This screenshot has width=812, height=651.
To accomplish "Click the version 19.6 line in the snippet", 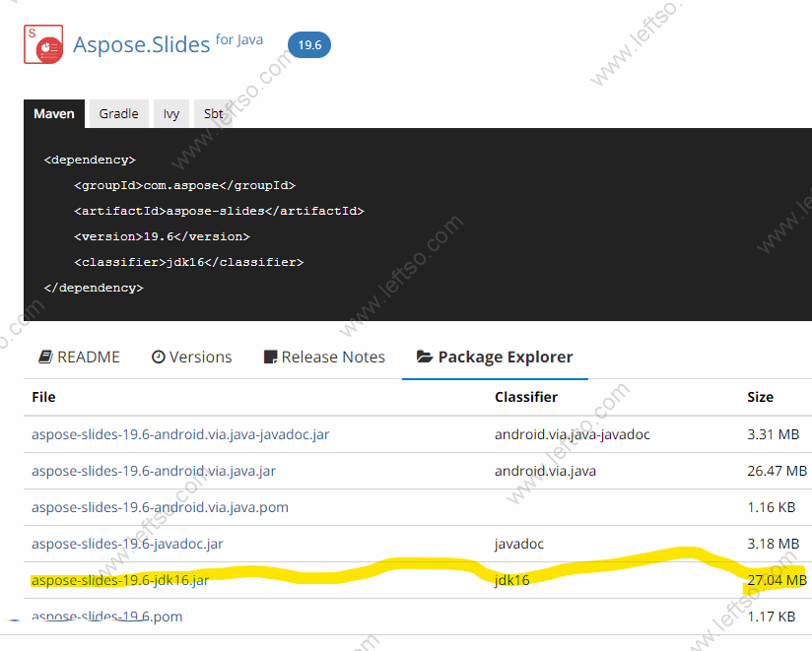I will (162, 237).
